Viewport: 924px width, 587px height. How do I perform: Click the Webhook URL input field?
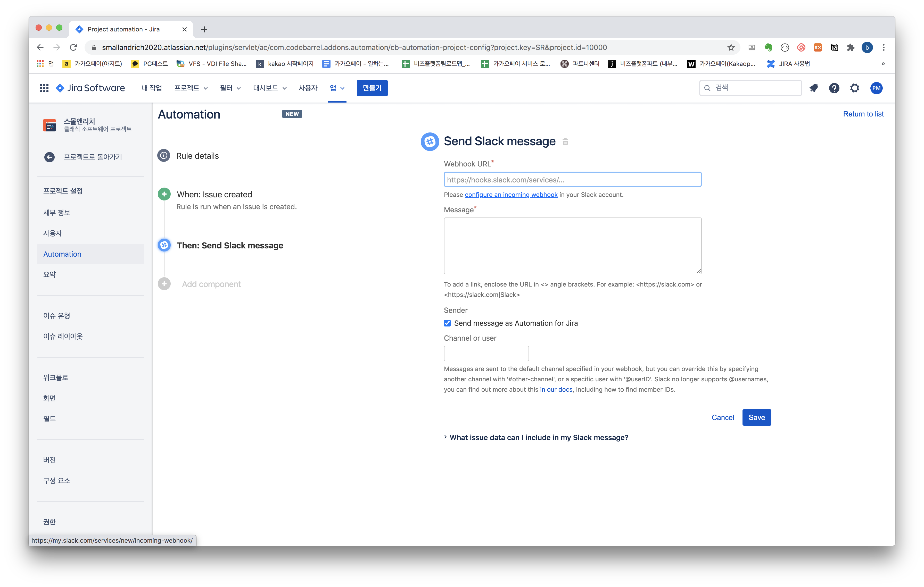(572, 180)
